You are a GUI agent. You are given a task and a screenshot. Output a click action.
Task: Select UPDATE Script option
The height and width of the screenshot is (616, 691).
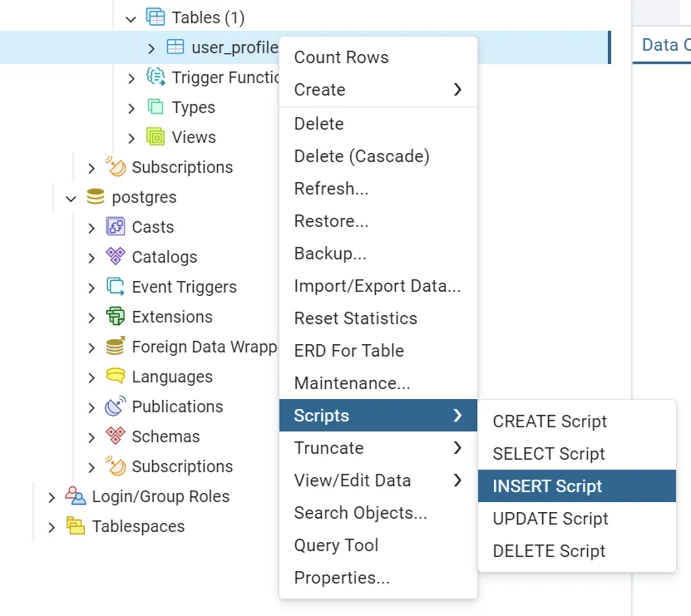tap(577, 519)
